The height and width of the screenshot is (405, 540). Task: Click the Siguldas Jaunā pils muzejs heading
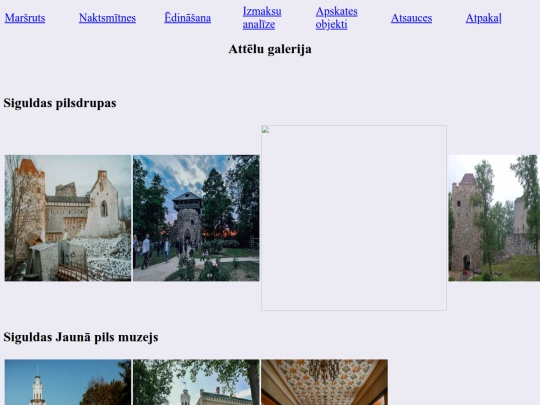click(81, 337)
